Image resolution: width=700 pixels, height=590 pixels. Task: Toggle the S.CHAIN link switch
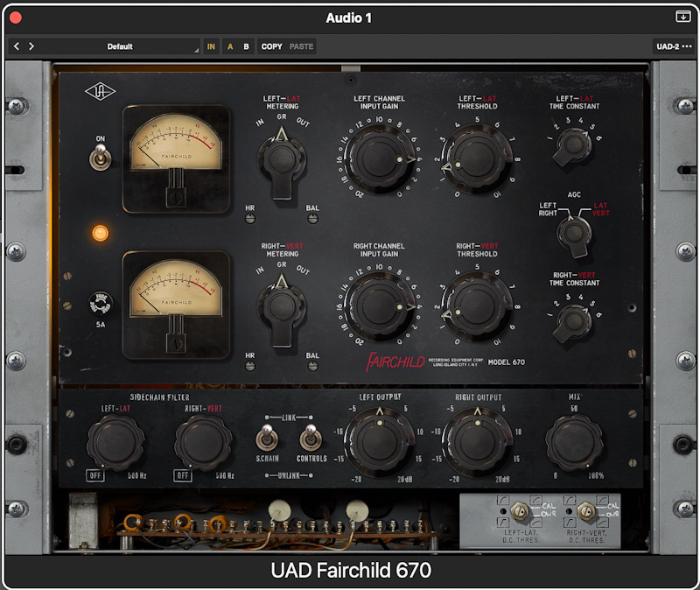(x=267, y=438)
